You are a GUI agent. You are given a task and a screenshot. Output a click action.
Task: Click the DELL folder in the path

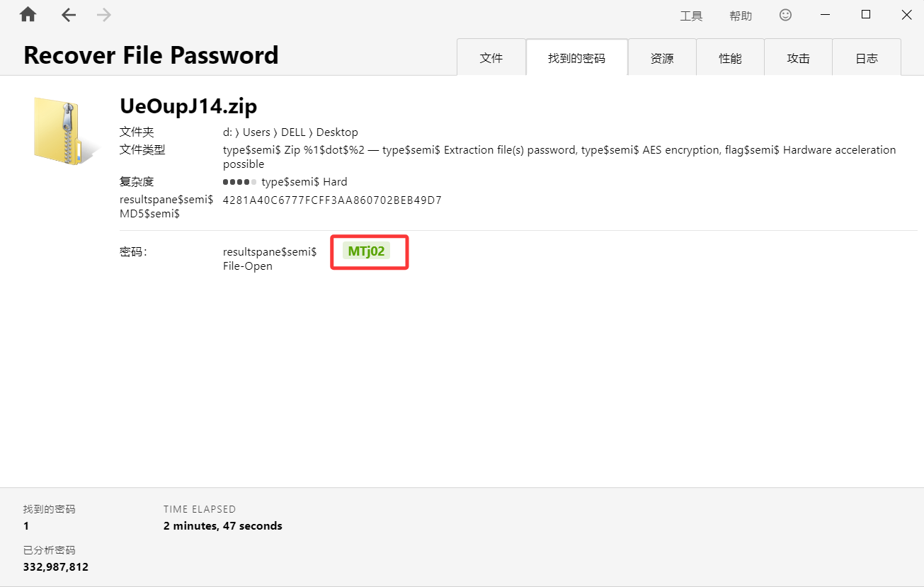(293, 132)
